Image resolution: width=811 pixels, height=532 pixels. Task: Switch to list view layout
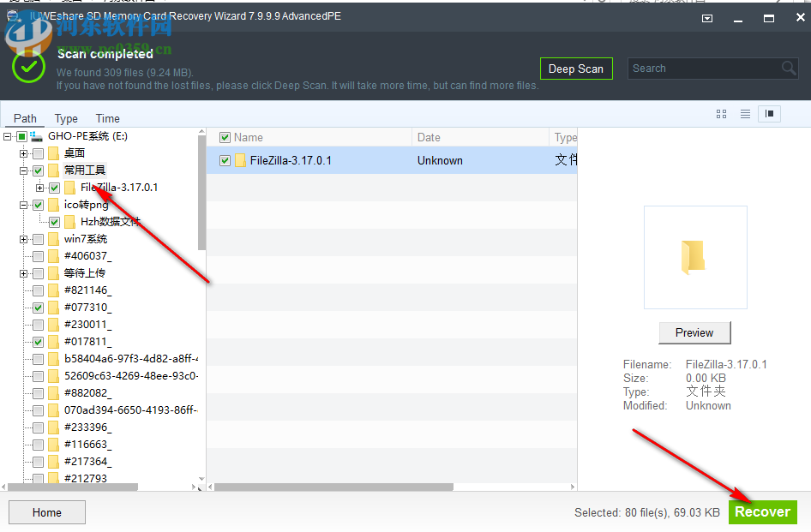pyautogui.click(x=745, y=113)
